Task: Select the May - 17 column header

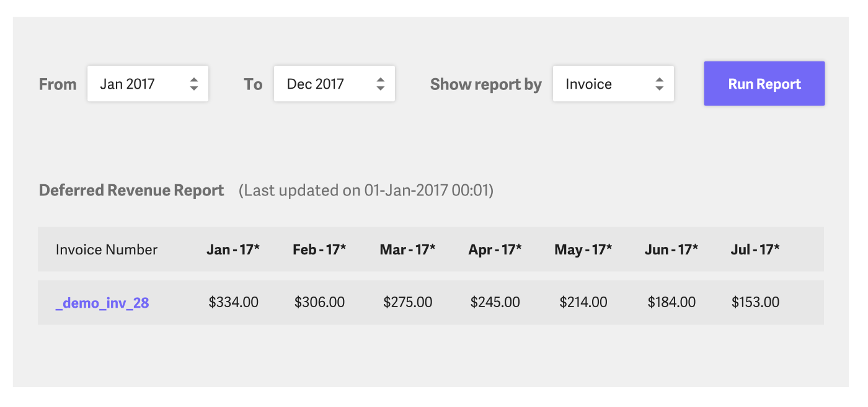Action: click(x=583, y=249)
